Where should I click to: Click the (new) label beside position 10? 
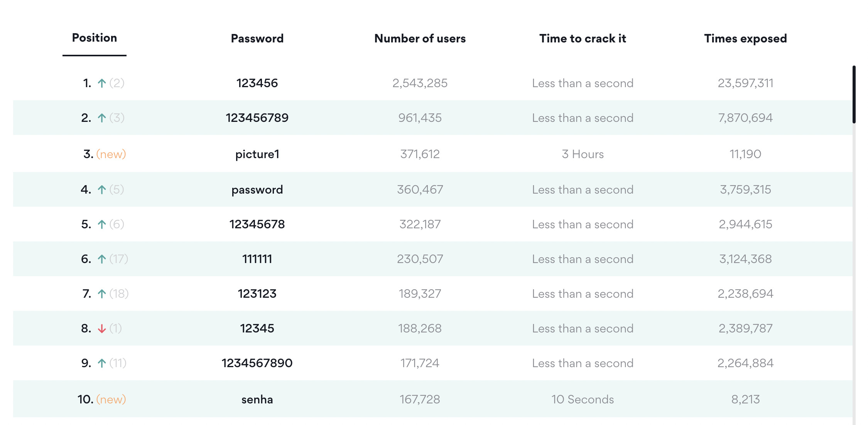point(111,400)
